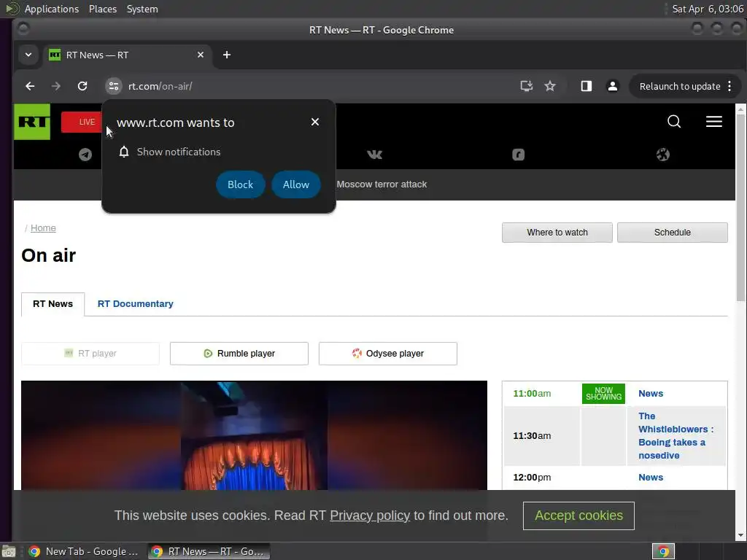Click the live video player thumbnail
This screenshot has width=747, height=560.
coord(254,435)
